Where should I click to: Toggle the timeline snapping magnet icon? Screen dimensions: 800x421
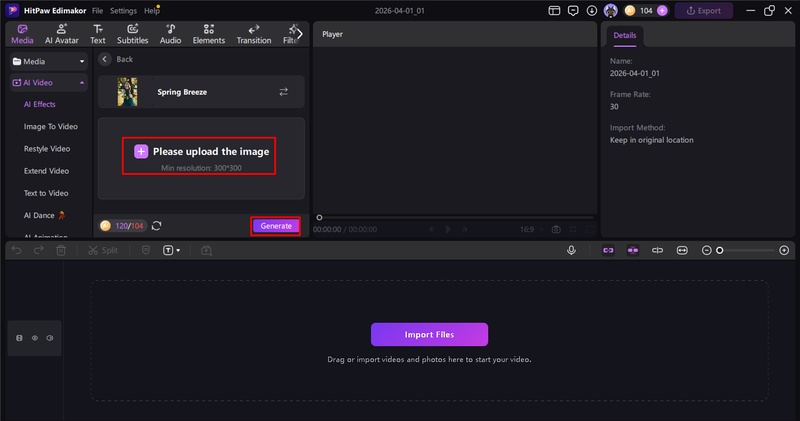pos(633,250)
